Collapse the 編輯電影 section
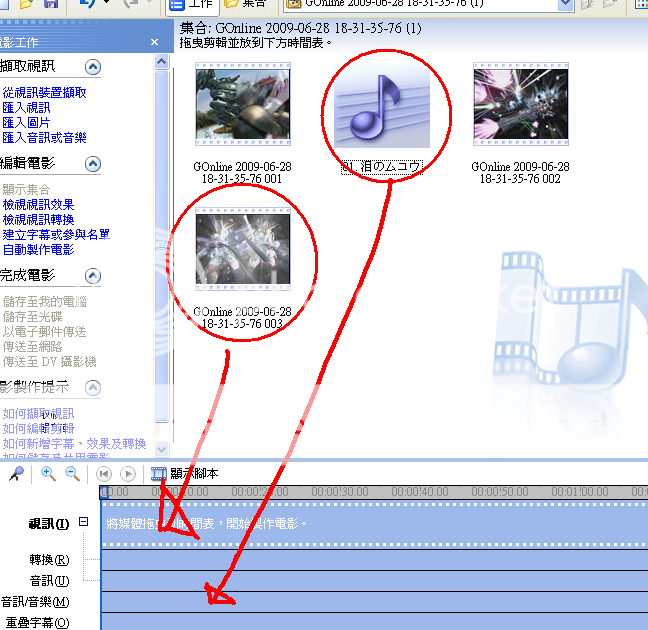Screen dimensions: 648x630 (93, 163)
